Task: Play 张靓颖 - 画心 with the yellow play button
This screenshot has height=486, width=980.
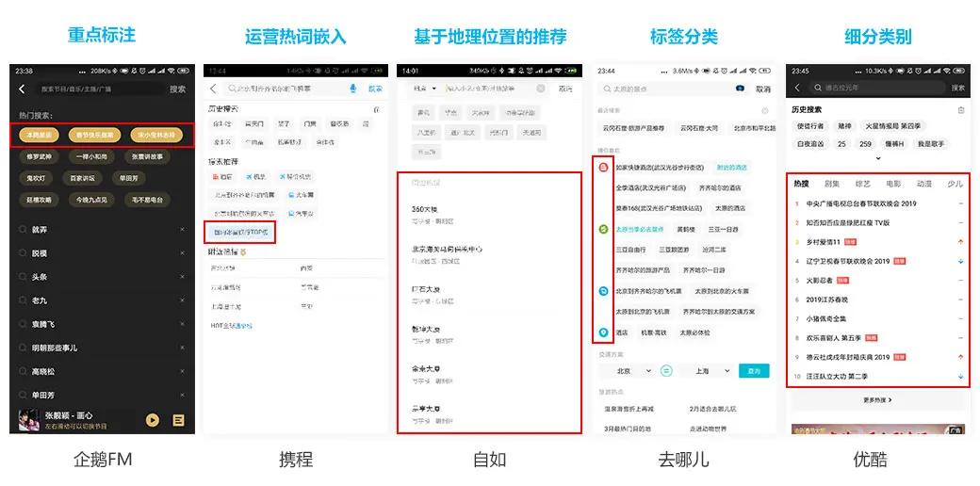Action: (x=152, y=420)
